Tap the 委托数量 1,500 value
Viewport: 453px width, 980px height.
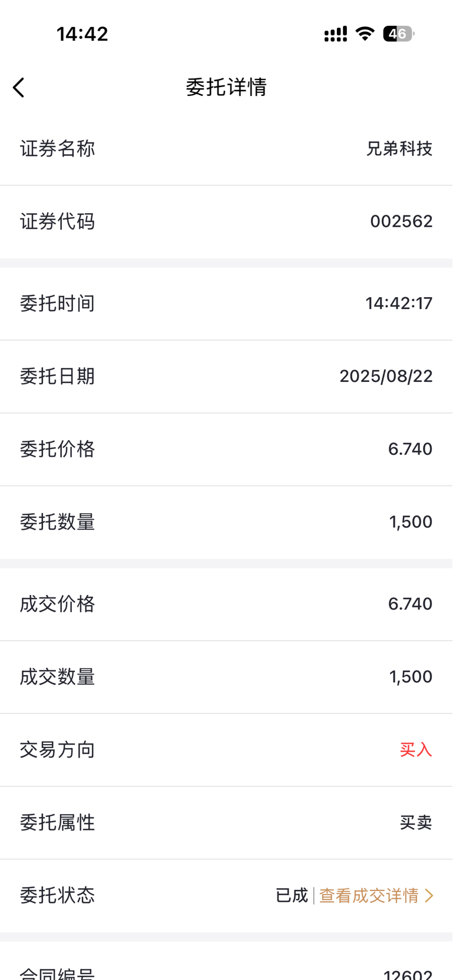click(x=411, y=522)
